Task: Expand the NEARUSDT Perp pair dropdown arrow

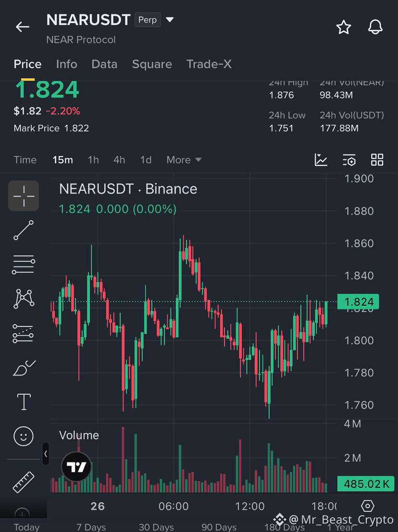Action: 170,20
